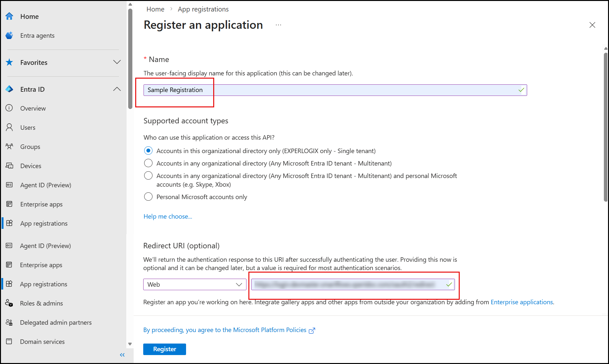Click the Users person icon
The height and width of the screenshot is (364, 609).
tap(9, 127)
